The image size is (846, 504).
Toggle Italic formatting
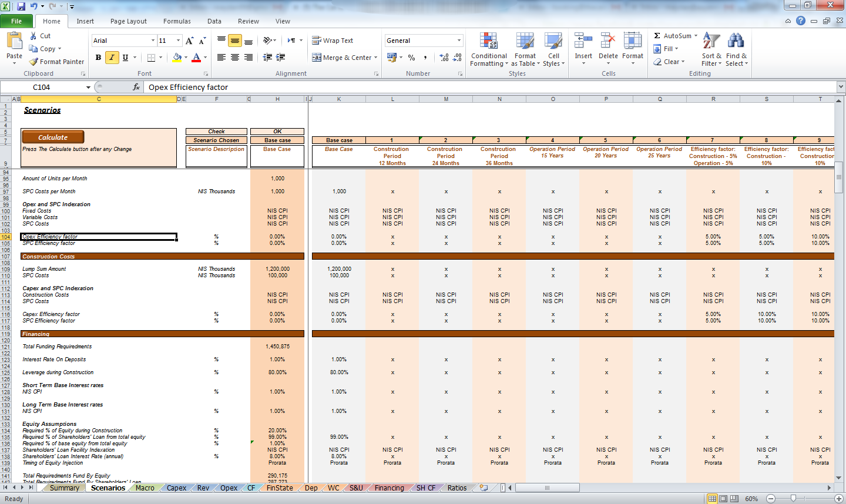tap(112, 58)
